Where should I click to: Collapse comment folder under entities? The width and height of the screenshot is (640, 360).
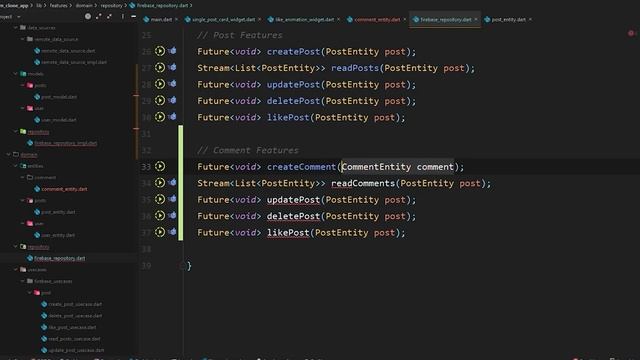click(22, 177)
